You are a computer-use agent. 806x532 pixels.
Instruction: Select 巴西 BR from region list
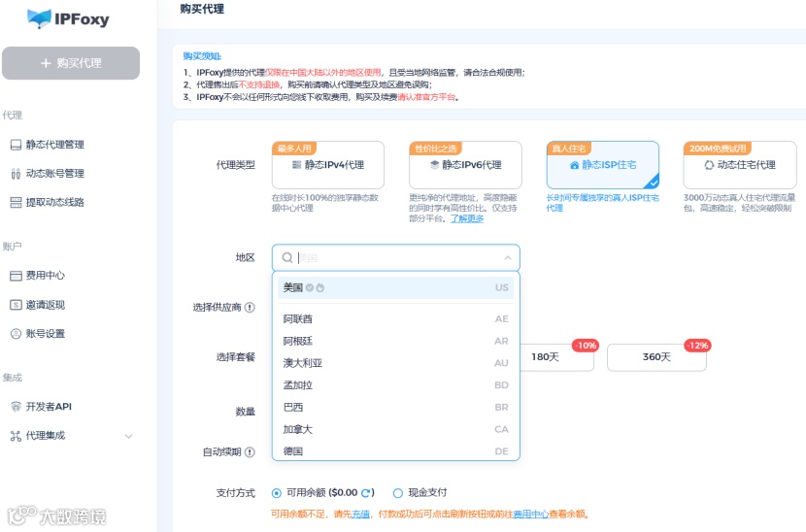pos(396,407)
